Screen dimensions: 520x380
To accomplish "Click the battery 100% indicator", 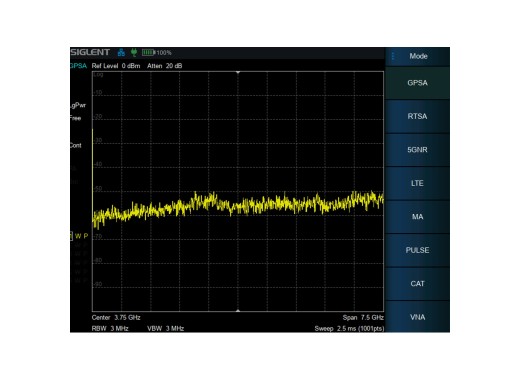I will (157, 53).
